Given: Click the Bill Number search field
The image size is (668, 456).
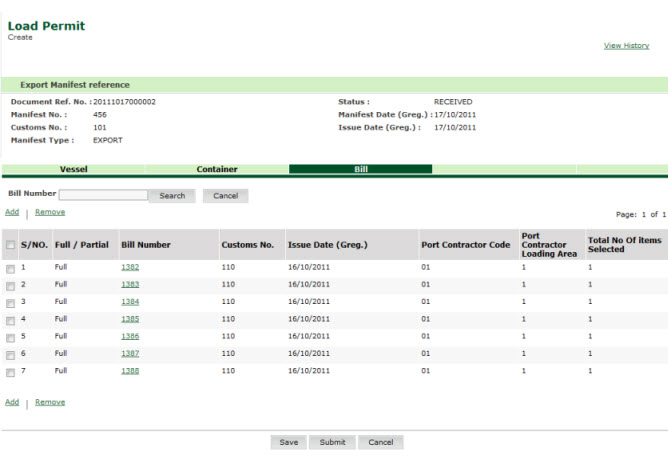Looking at the screenshot, I should (x=103, y=195).
